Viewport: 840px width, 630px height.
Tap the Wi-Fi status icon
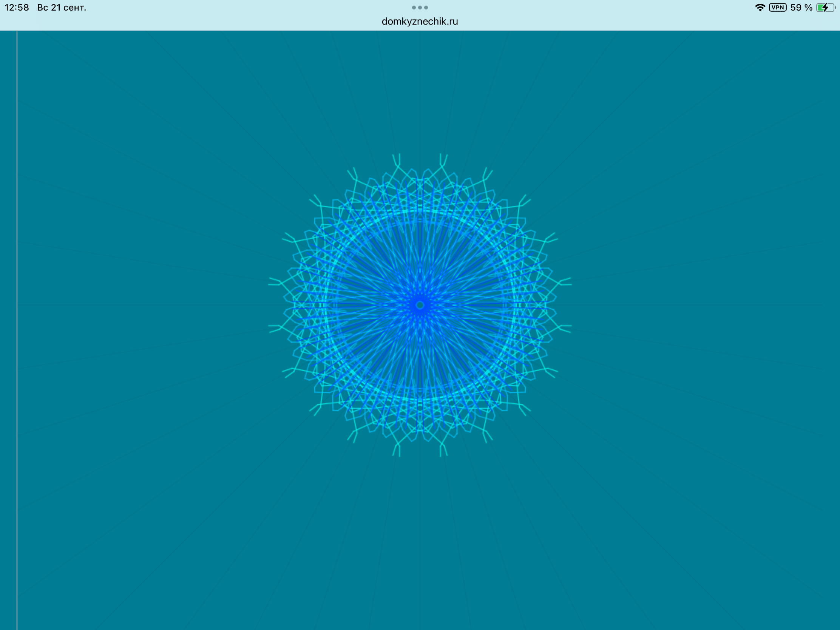760,8
